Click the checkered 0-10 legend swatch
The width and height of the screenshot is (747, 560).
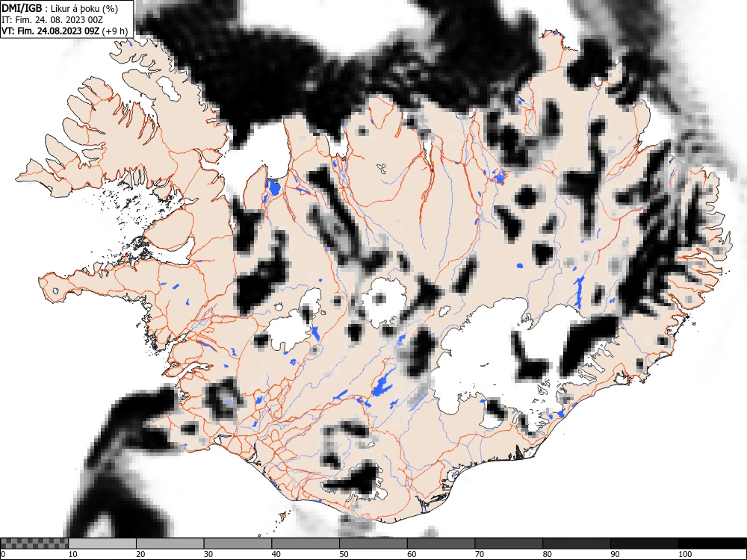click(34, 544)
